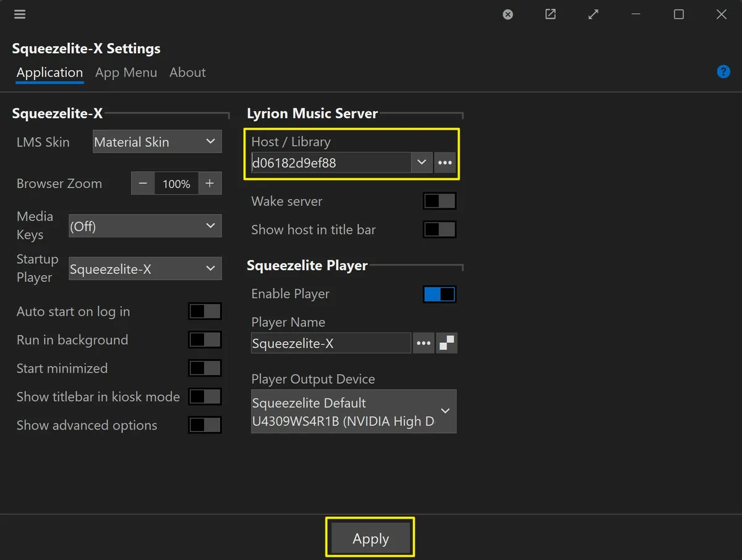
Task: Open the hamburger menu icon
Action: [20, 14]
